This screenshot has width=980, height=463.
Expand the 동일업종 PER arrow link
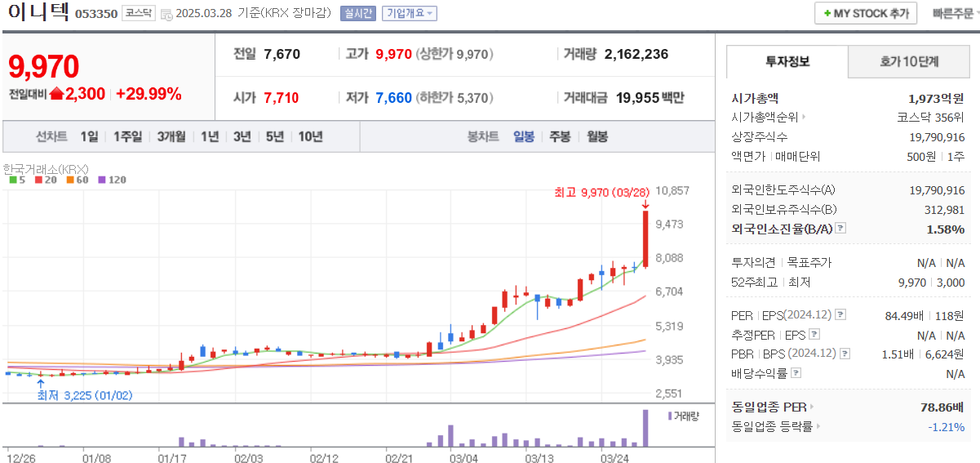pyautogui.click(x=773, y=407)
